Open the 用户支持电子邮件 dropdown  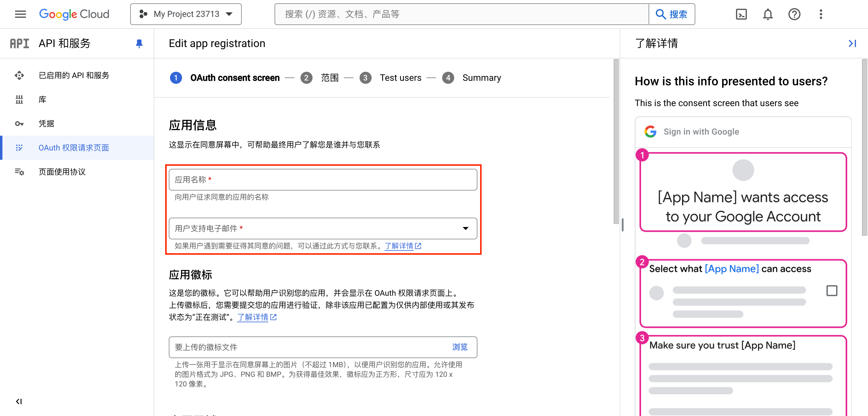click(x=323, y=228)
